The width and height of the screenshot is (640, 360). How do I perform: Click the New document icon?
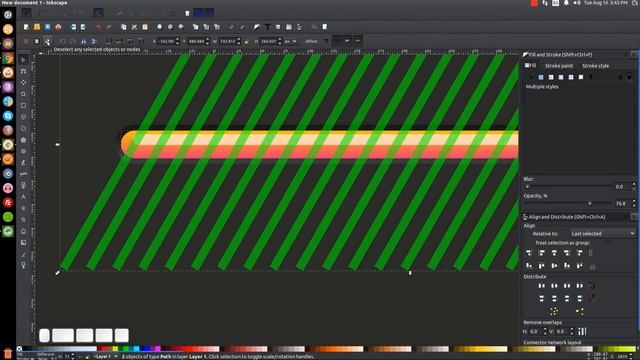click(x=26, y=27)
